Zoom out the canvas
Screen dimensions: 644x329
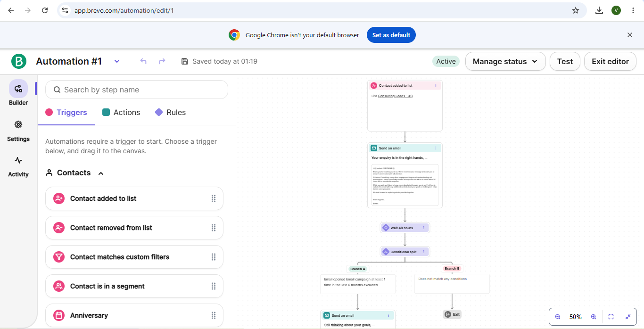558,317
